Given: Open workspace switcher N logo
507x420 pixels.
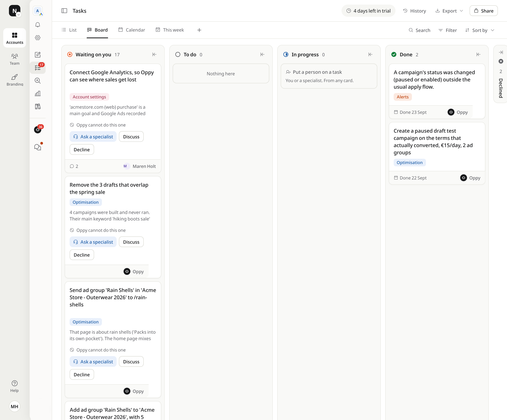Looking at the screenshot, I should tap(15, 11).
